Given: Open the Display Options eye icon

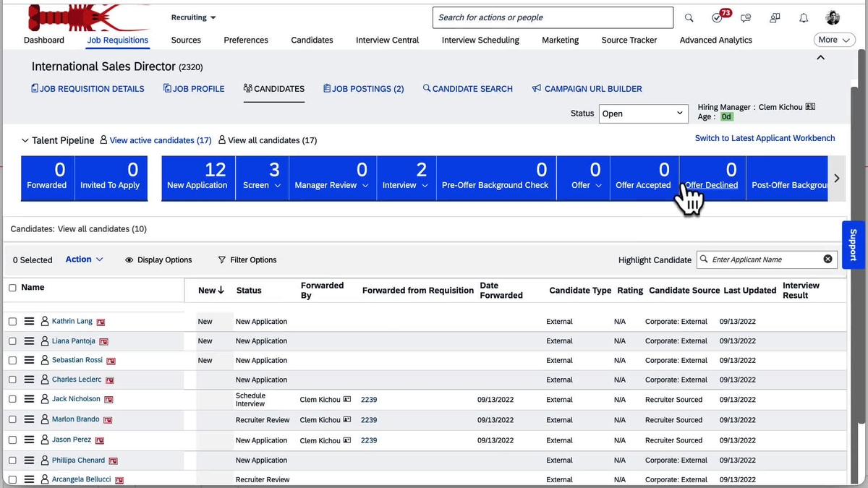Looking at the screenshot, I should [129, 260].
